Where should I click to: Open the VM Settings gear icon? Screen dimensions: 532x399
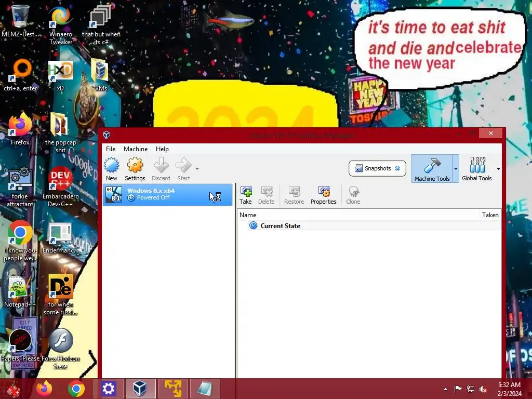coord(135,169)
